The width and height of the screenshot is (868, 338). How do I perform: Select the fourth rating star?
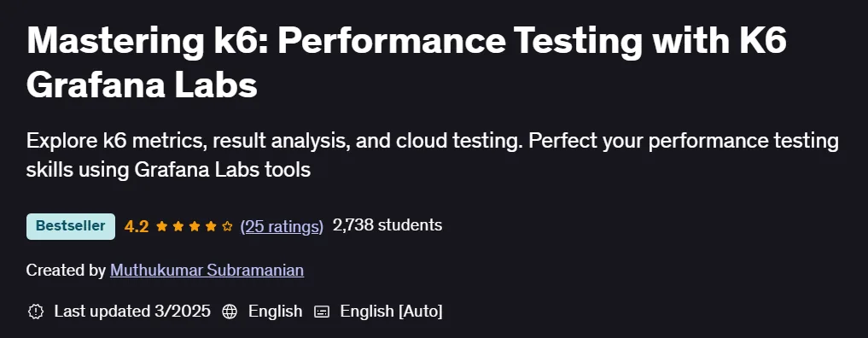click(211, 226)
